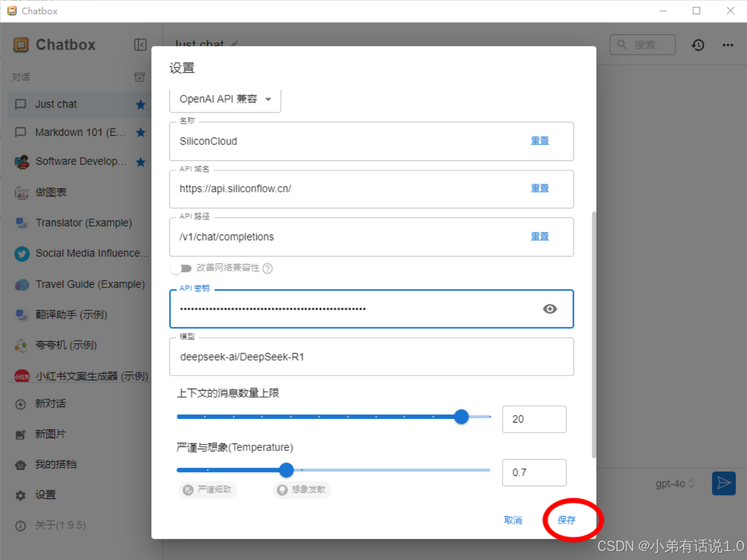
Task: Reset the 名称 field with 重置
Action: click(540, 141)
